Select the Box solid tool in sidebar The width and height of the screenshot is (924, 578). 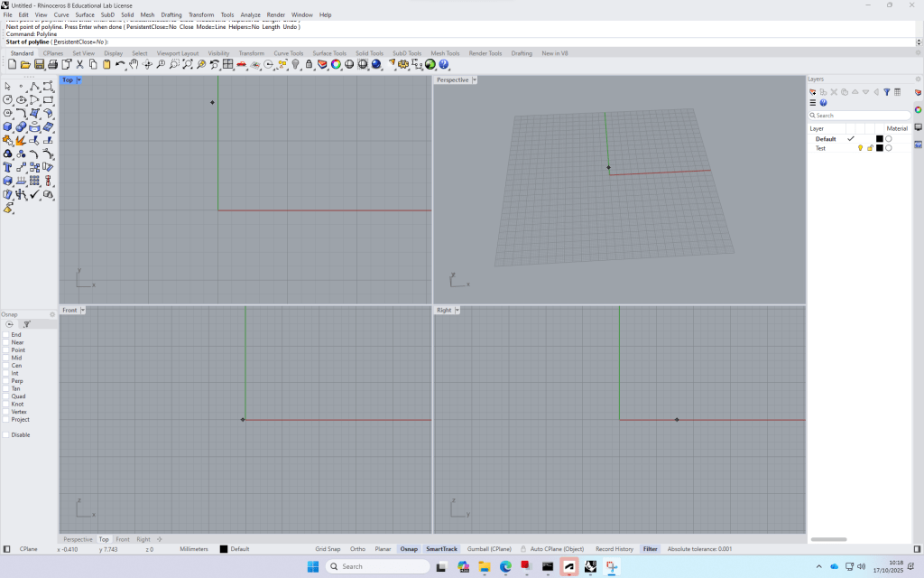[8, 127]
